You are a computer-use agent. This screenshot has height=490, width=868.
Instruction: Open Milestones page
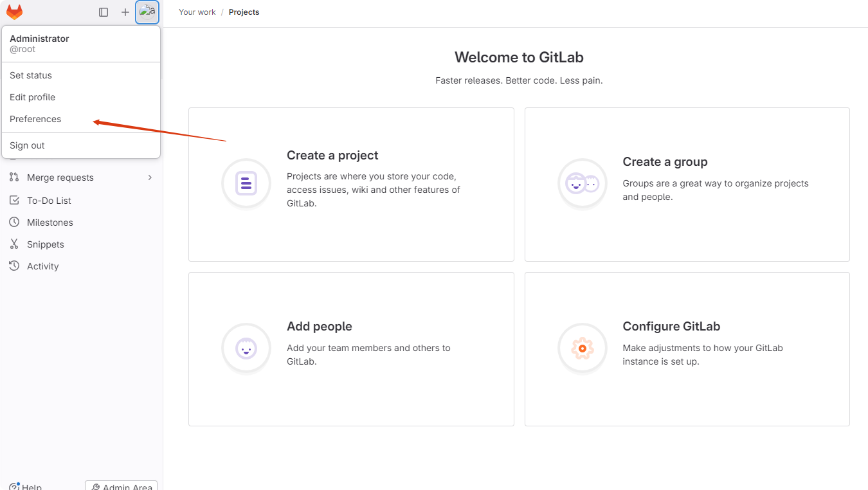pyautogui.click(x=81, y=222)
